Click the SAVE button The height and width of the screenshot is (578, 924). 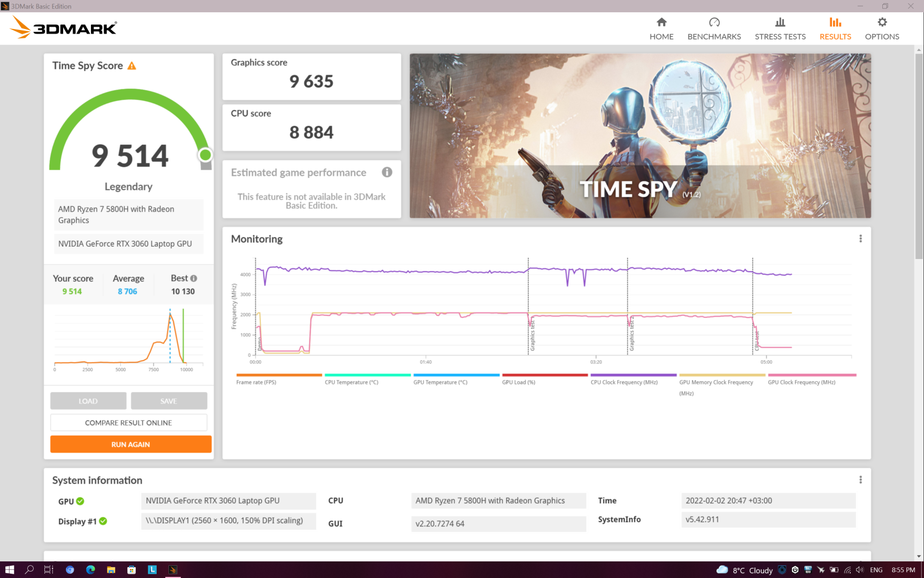point(168,401)
